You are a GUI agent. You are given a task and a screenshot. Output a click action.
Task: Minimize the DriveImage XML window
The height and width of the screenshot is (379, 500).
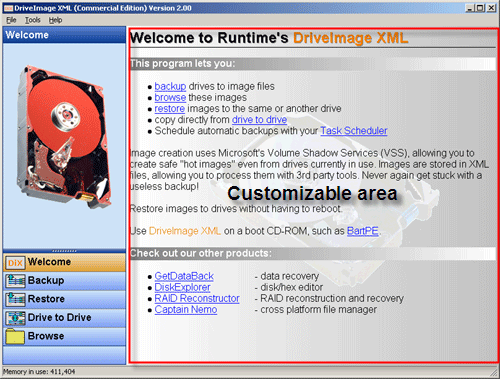[470, 8]
